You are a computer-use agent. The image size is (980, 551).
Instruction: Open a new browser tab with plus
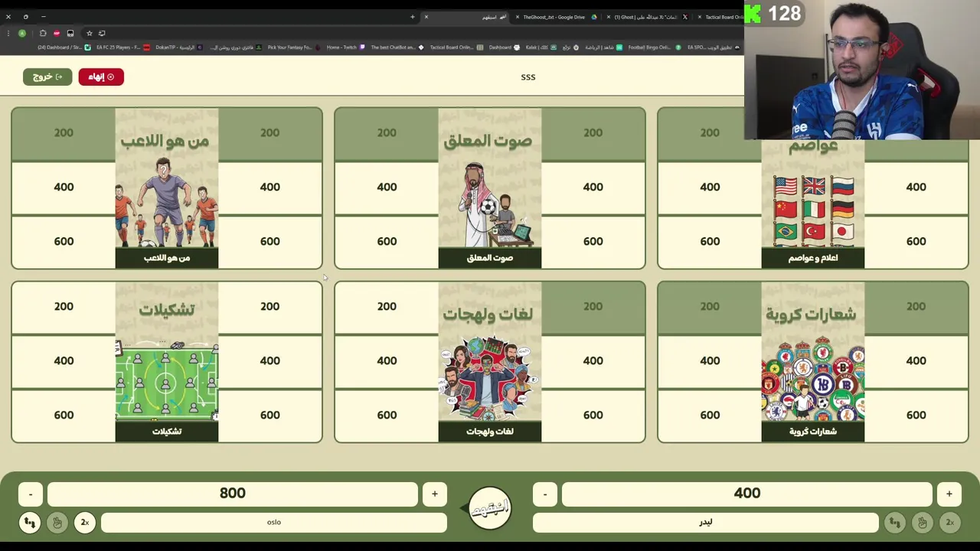pyautogui.click(x=412, y=17)
